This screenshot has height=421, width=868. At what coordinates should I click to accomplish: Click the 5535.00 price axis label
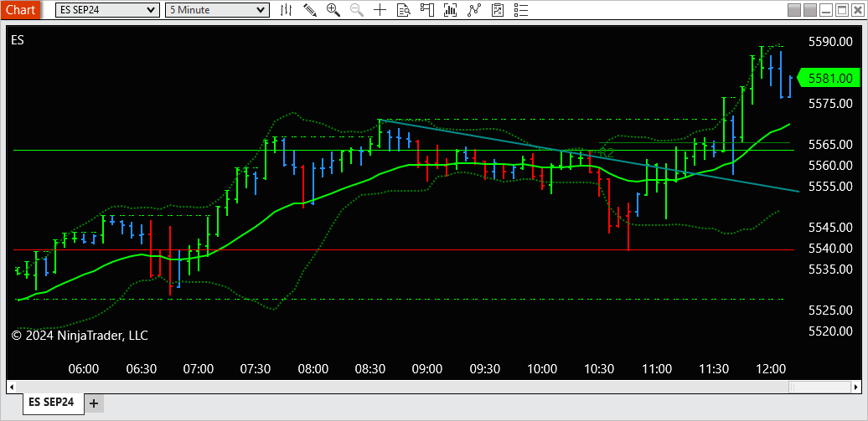tap(829, 270)
